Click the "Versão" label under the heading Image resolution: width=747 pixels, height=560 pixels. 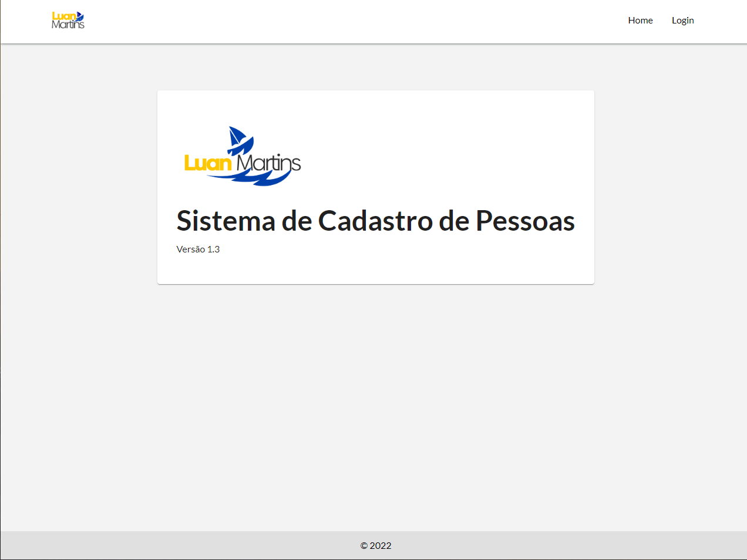[x=190, y=249]
